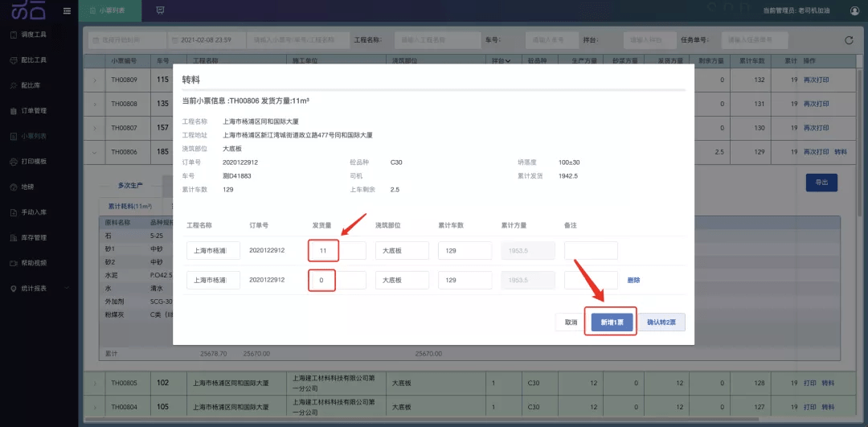Expand the 统计报表 sidebar menu
This screenshot has height=427, width=868.
click(40, 289)
